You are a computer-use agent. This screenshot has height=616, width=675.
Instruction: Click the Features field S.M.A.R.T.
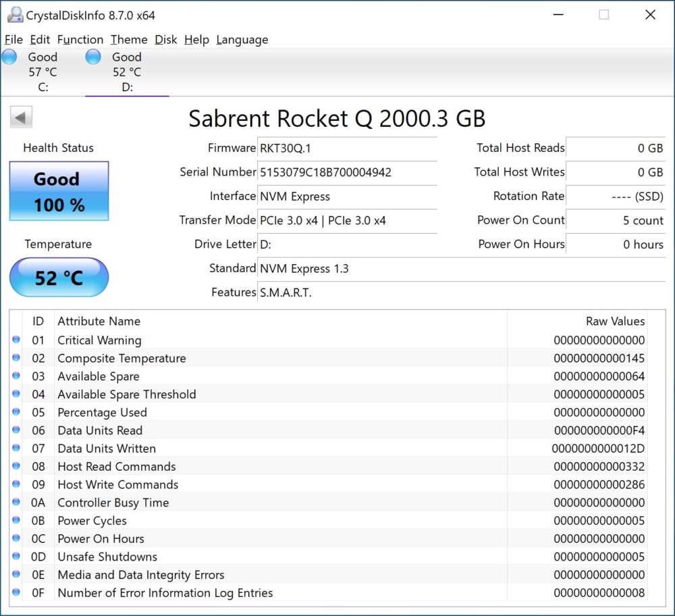click(x=462, y=293)
